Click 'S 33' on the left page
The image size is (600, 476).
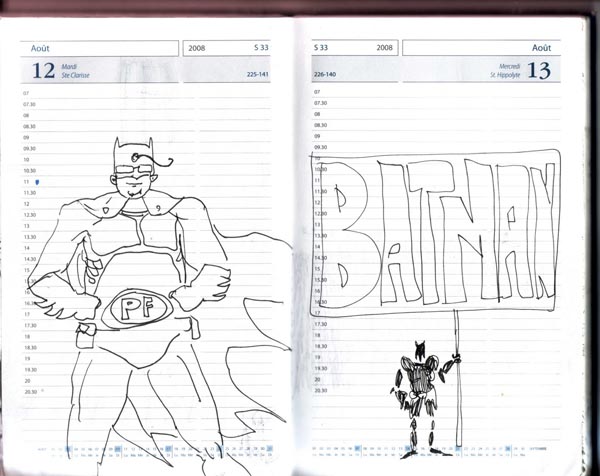[261, 47]
